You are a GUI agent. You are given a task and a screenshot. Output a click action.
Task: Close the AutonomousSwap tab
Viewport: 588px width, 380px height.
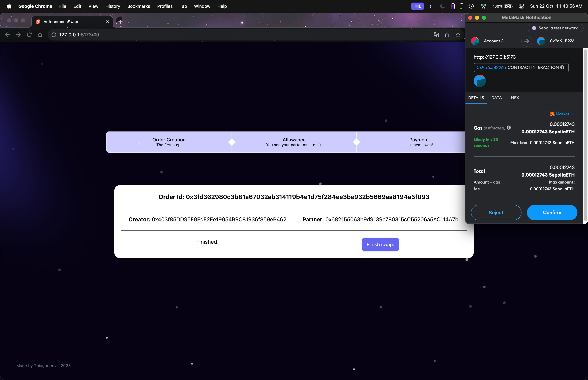[x=107, y=22]
